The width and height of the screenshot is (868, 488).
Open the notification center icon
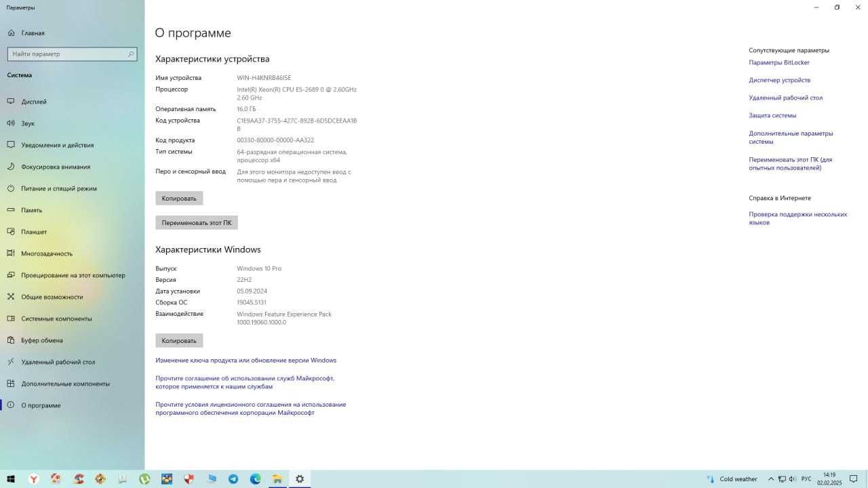[854, 479]
